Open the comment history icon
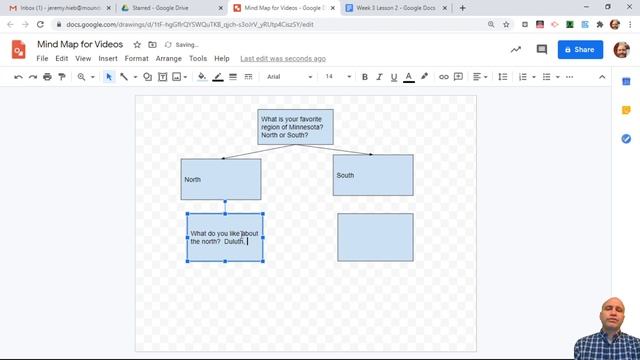The height and width of the screenshot is (360, 640). pyautogui.click(x=542, y=49)
